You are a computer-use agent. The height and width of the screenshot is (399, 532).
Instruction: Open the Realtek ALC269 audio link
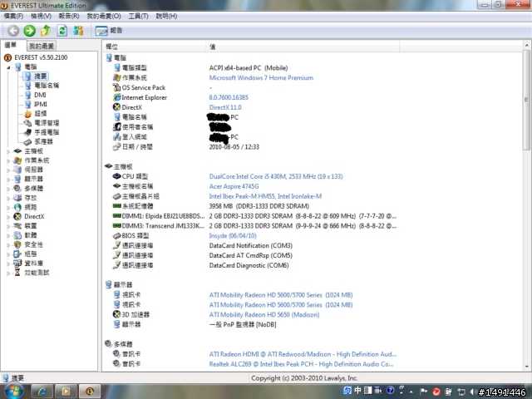pos(301,364)
